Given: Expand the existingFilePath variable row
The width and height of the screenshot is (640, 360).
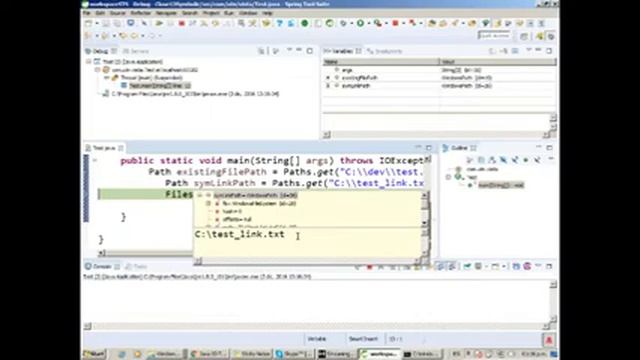Looking at the screenshot, I should pyautogui.click(x=328, y=78).
